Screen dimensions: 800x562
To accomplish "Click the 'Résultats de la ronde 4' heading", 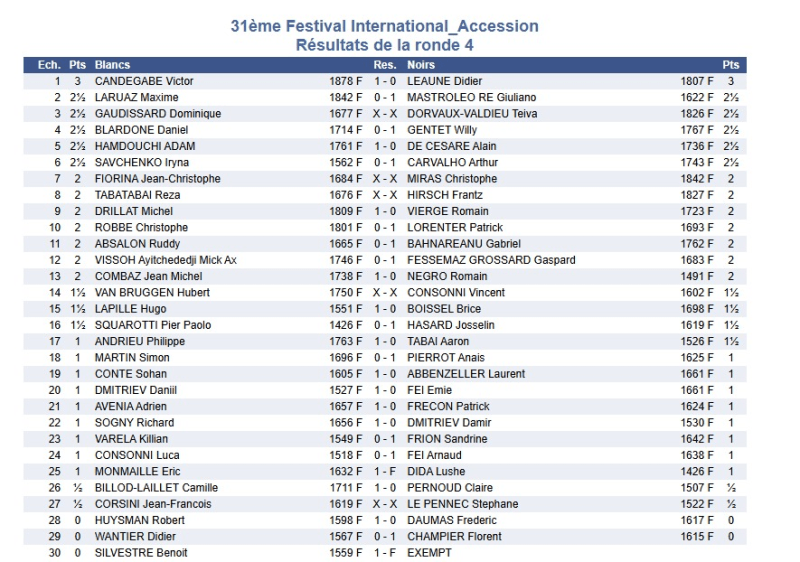I will tap(385, 45).
